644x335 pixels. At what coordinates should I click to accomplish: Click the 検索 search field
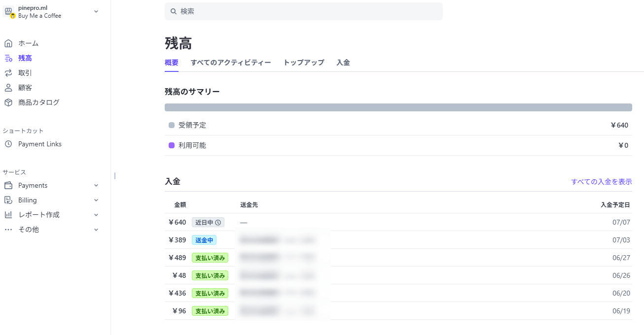(303, 11)
